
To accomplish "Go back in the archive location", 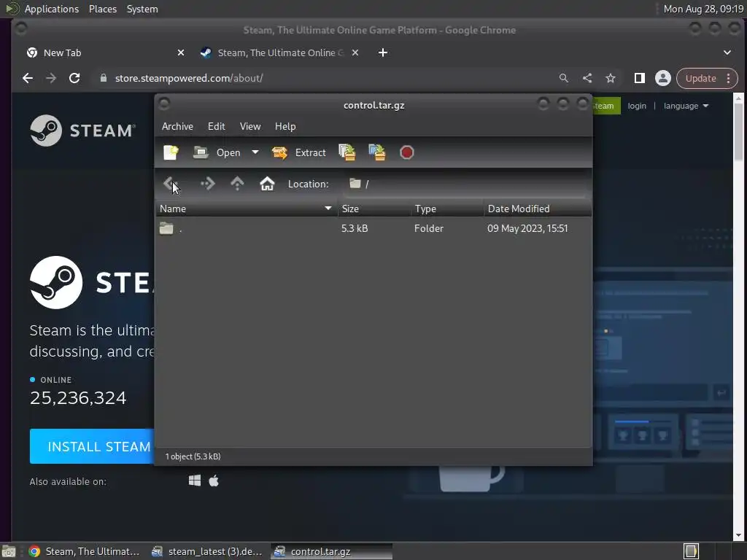I will pos(171,184).
